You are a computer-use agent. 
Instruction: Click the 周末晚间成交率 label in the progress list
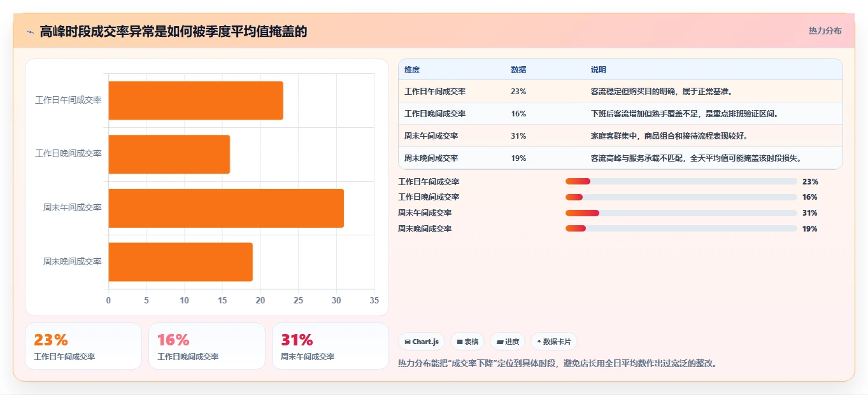(425, 228)
